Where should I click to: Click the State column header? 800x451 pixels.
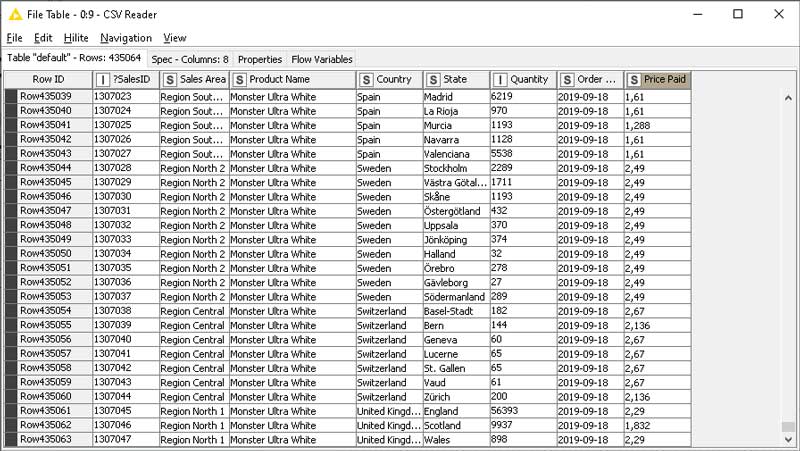[456, 80]
